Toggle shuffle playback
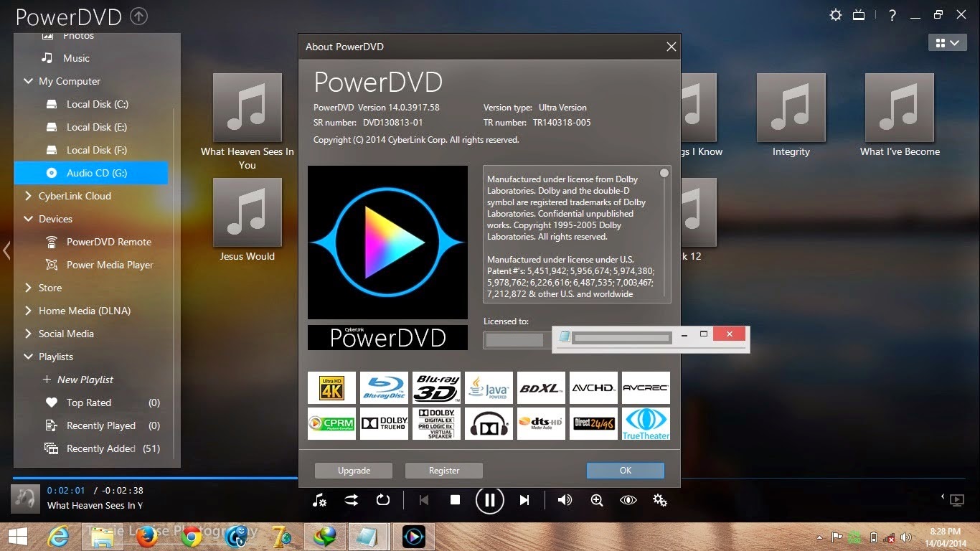980x551 pixels. point(352,500)
